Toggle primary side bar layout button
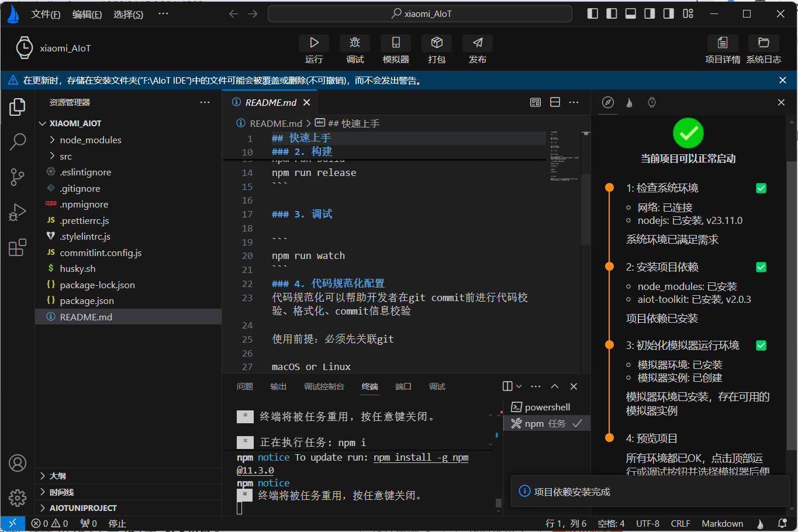The height and width of the screenshot is (532, 798). tap(593, 13)
